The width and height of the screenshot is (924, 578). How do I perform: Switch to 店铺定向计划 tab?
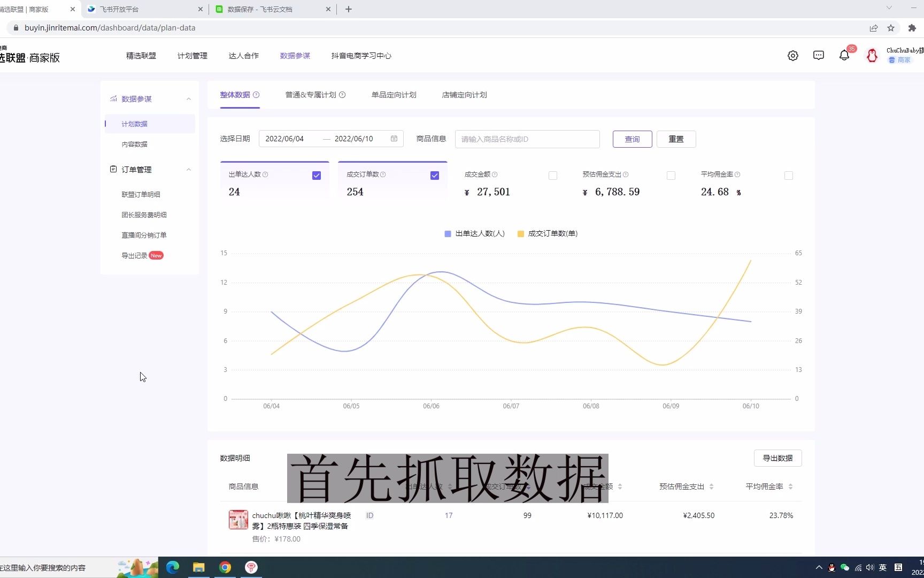(465, 95)
